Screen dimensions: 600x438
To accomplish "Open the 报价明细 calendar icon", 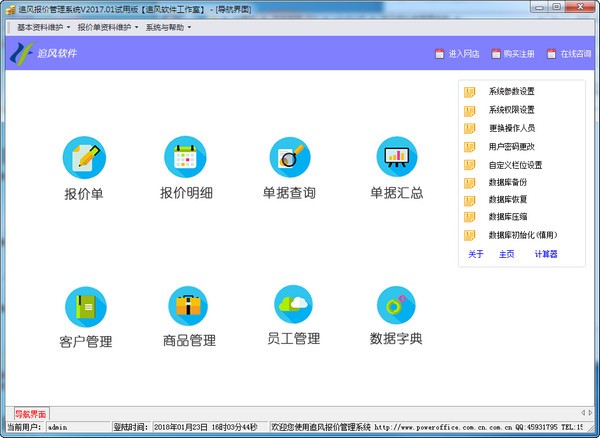I will 186,156.
